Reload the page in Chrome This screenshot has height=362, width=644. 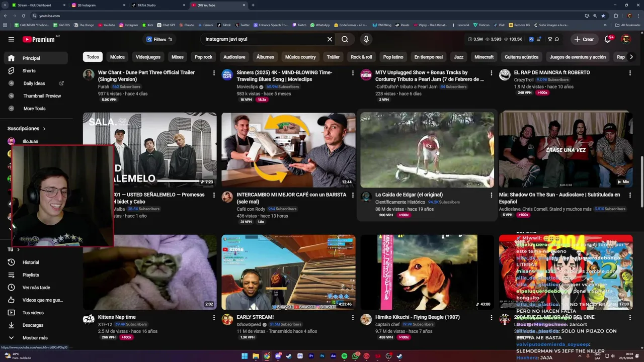tap(23, 16)
